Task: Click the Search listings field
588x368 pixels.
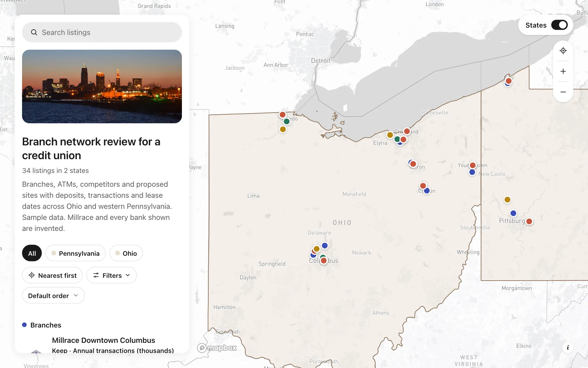Action: [102, 32]
